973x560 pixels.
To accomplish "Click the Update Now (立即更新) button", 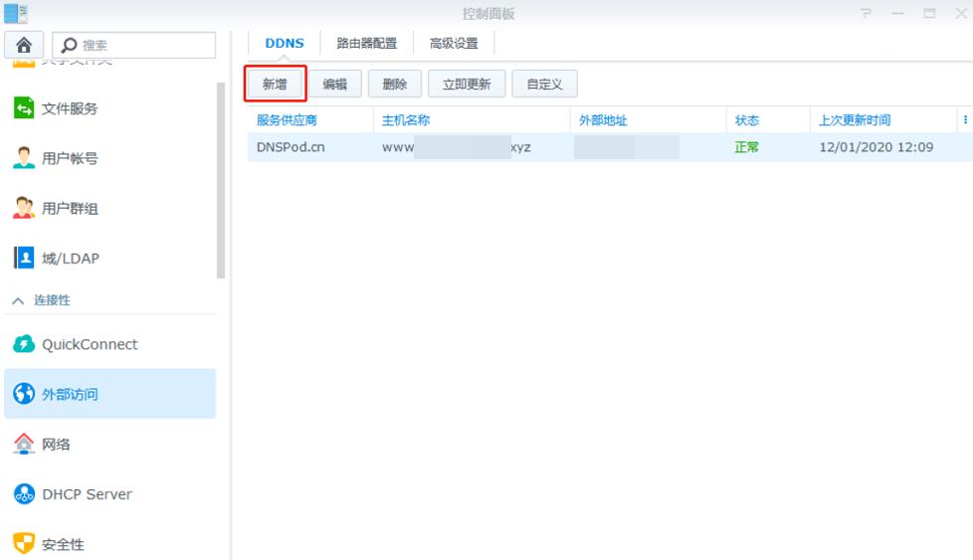I will 467,84.
